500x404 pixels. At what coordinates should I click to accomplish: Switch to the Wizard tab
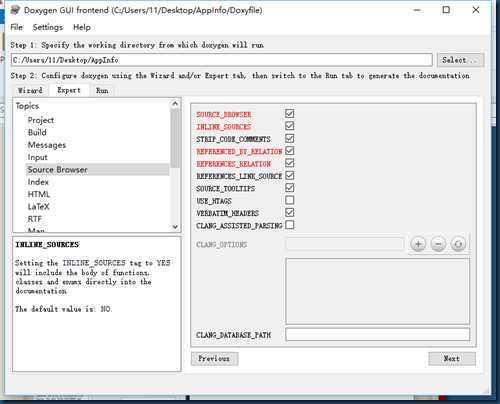coord(30,90)
